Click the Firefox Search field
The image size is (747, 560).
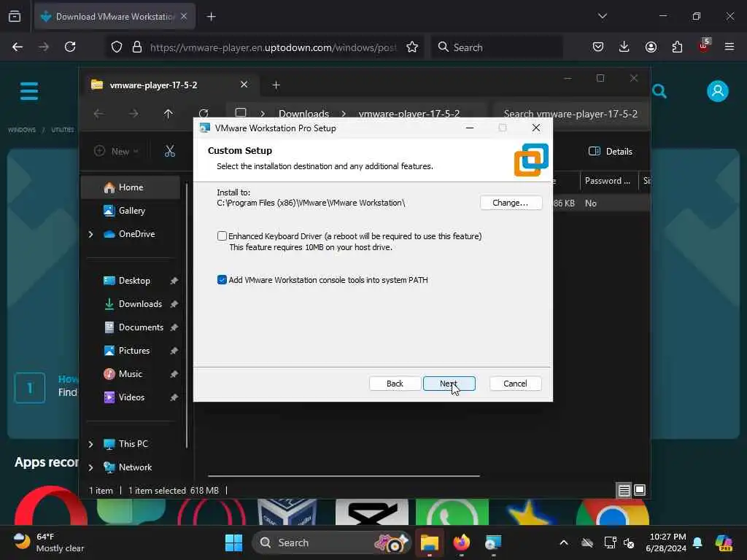tap(497, 47)
